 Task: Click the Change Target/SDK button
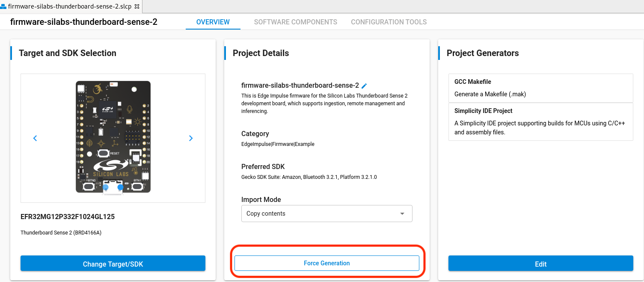pos(113,264)
